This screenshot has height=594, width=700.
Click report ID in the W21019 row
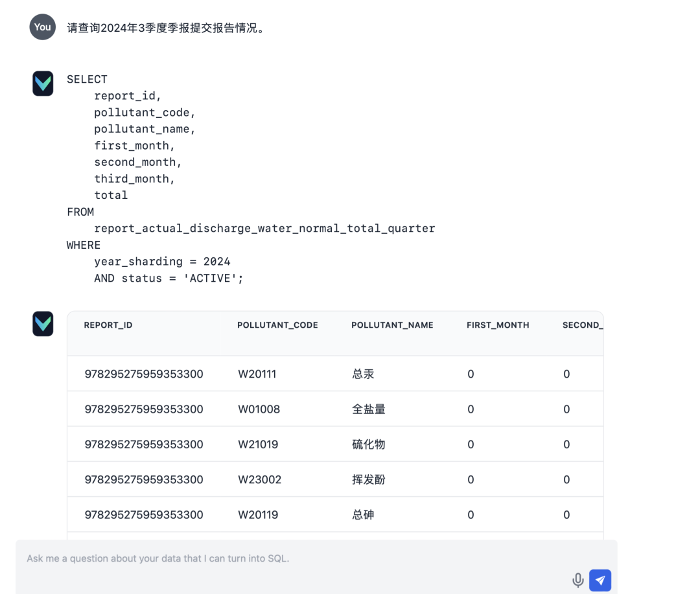(144, 444)
